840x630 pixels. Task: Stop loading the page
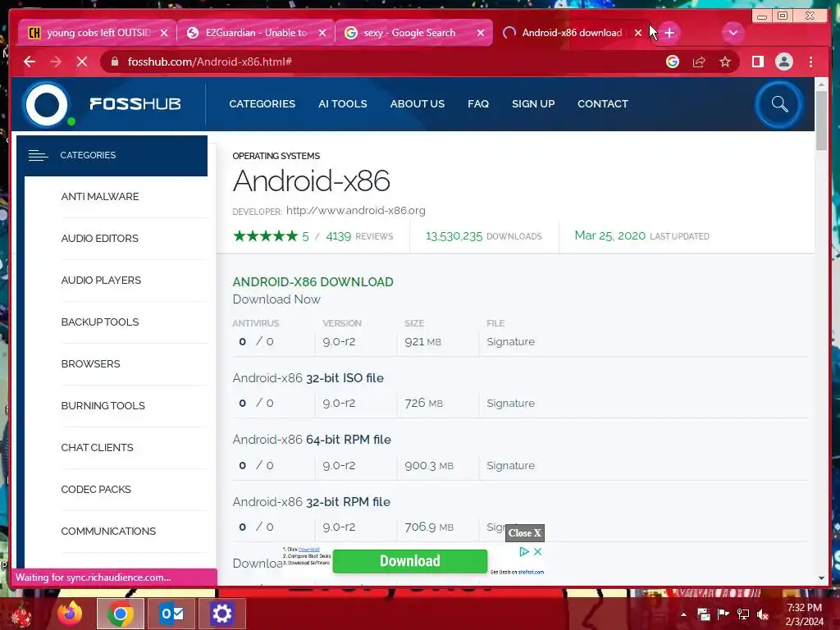point(82,62)
